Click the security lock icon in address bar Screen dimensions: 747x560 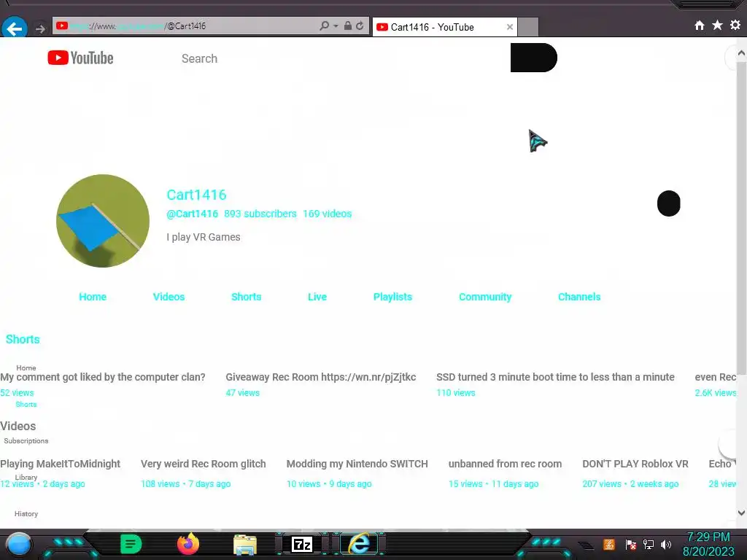348,26
